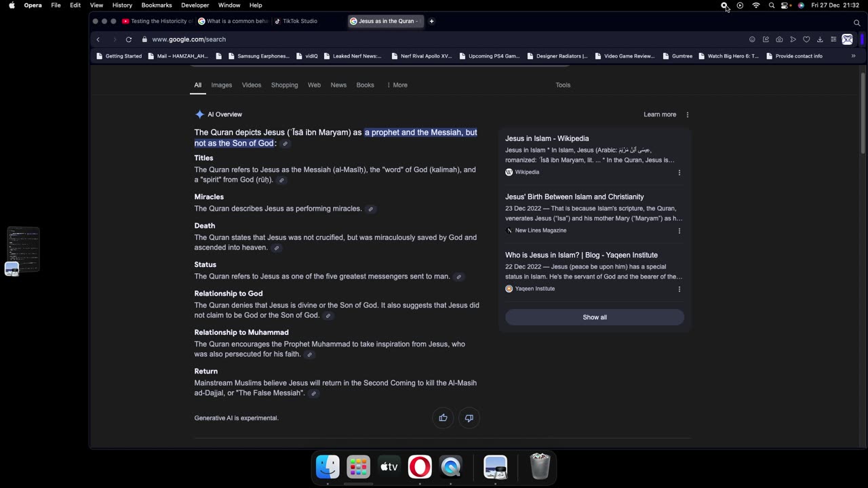Select the News search filter
This screenshot has width=868, height=488.
(x=338, y=85)
